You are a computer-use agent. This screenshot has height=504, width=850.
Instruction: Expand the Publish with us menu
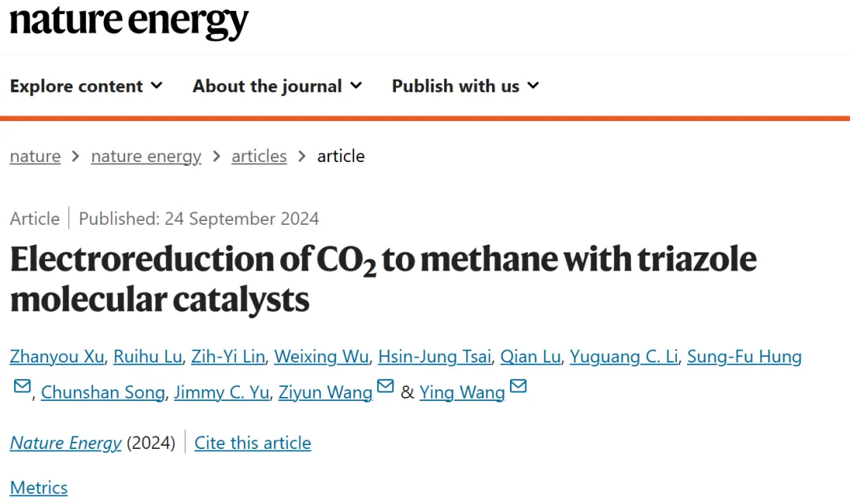tap(465, 86)
